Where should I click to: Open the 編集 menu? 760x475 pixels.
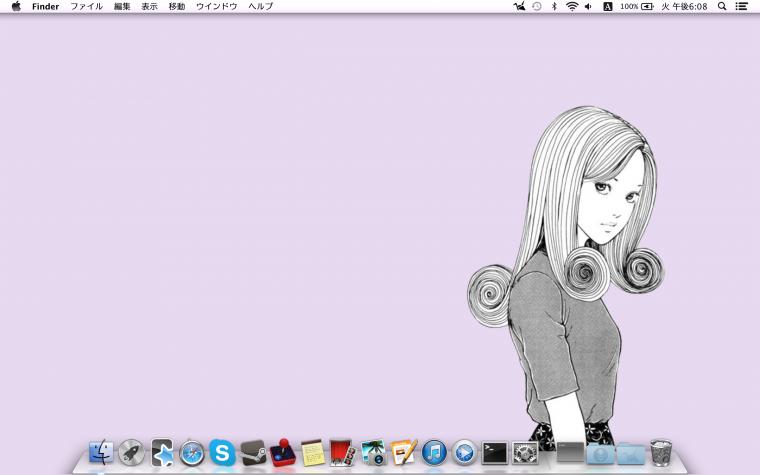point(122,6)
